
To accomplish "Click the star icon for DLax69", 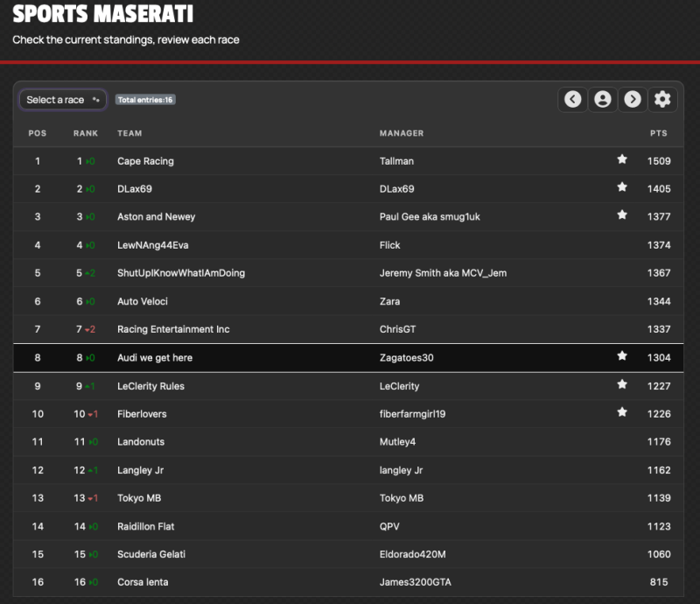I will pyautogui.click(x=622, y=187).
